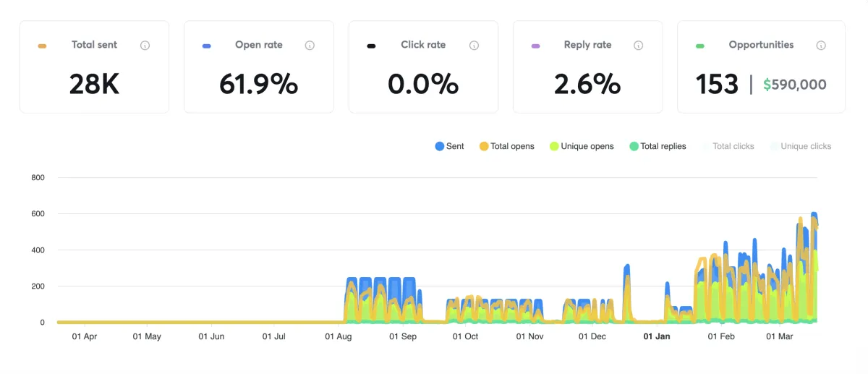Show the Total clicks series
This screenshot has height=374, width=868.
point(727,146)
